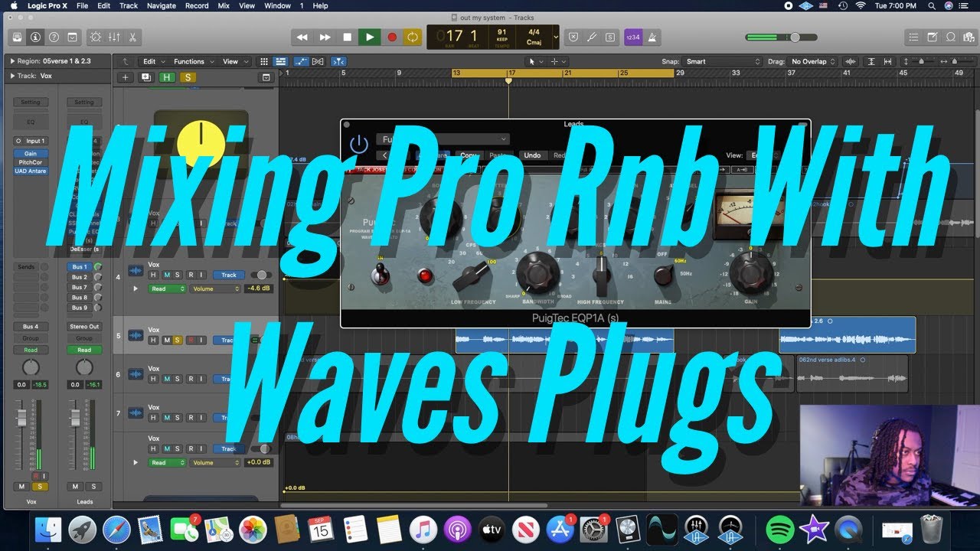This screenshot has height=551, width=980.
Task: Toggle the Flex show/hide icon
Action: [x=318, y=61]
